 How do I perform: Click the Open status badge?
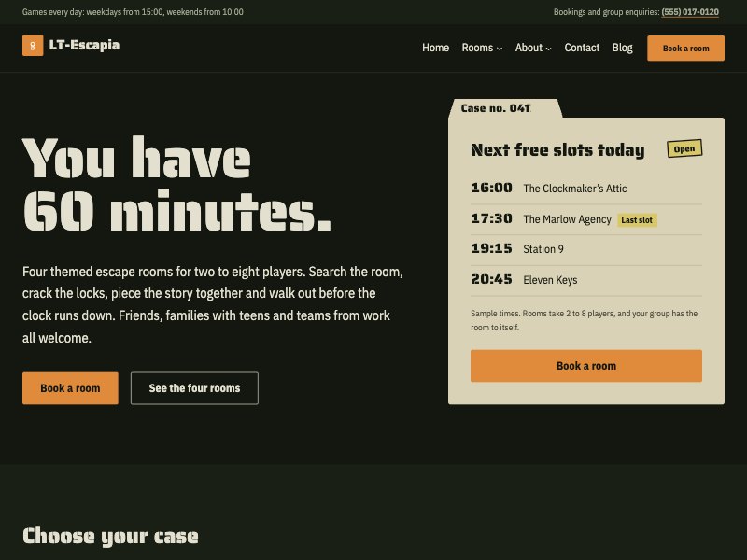684,148
